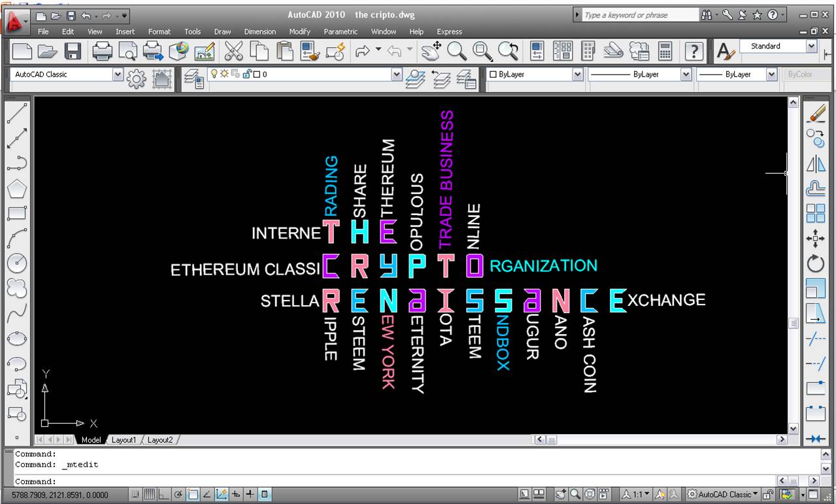Select the Rectangle draw tool

coord(17,213)
